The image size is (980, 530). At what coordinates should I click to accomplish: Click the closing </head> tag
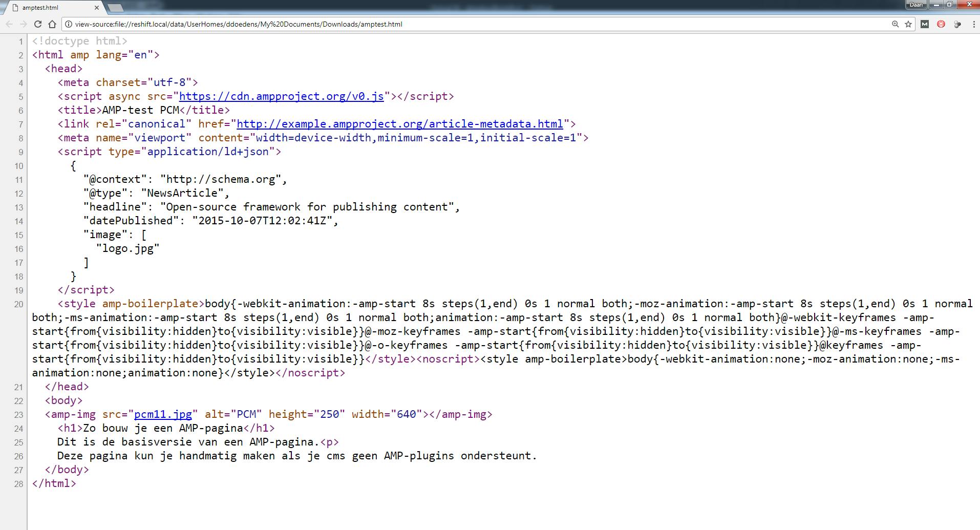click(x=67, y=387)
